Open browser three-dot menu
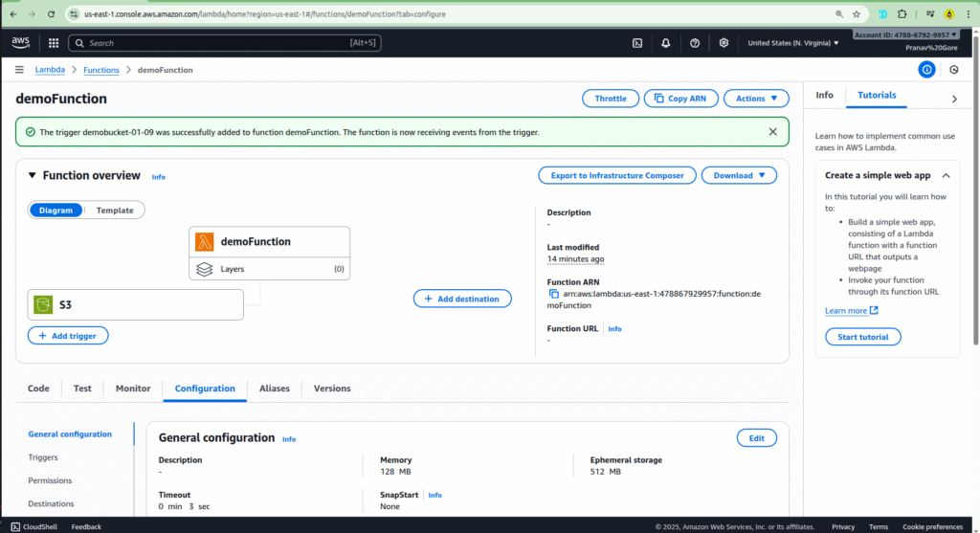 (968, 13)
